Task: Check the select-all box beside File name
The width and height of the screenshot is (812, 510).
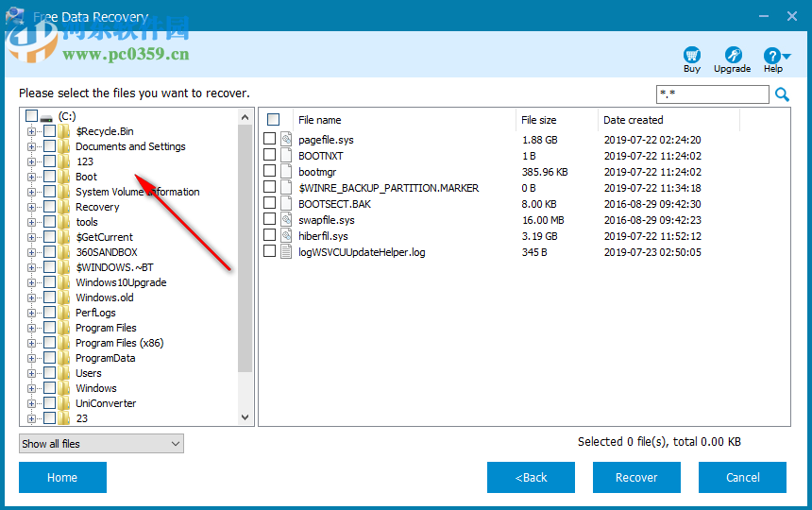Action: (x=274, y=120)
